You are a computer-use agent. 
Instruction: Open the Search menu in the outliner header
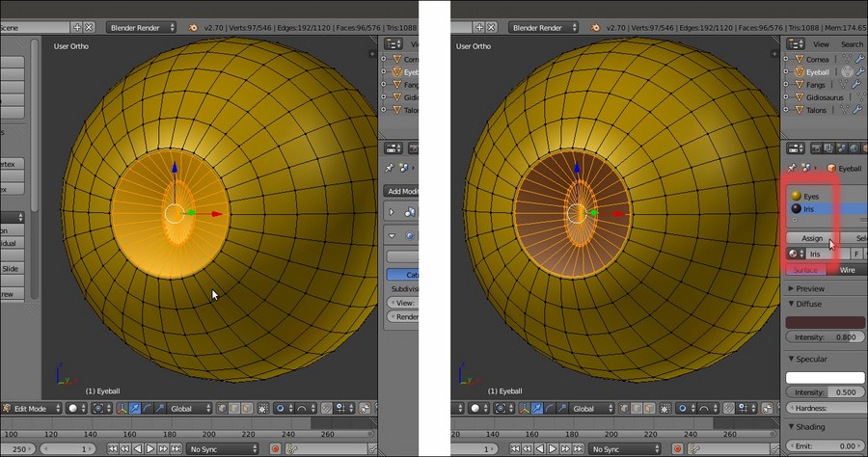[x=852, y=44]
